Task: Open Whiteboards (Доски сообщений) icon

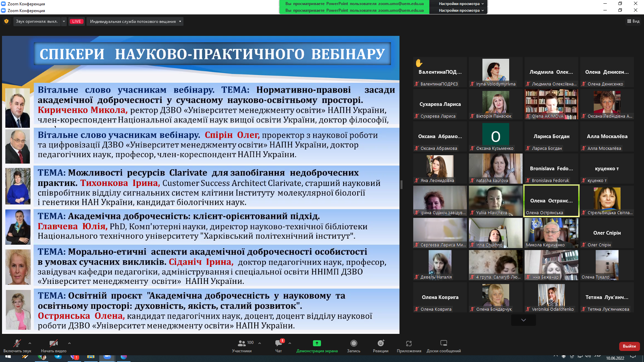Action: [x=443, y=343]
